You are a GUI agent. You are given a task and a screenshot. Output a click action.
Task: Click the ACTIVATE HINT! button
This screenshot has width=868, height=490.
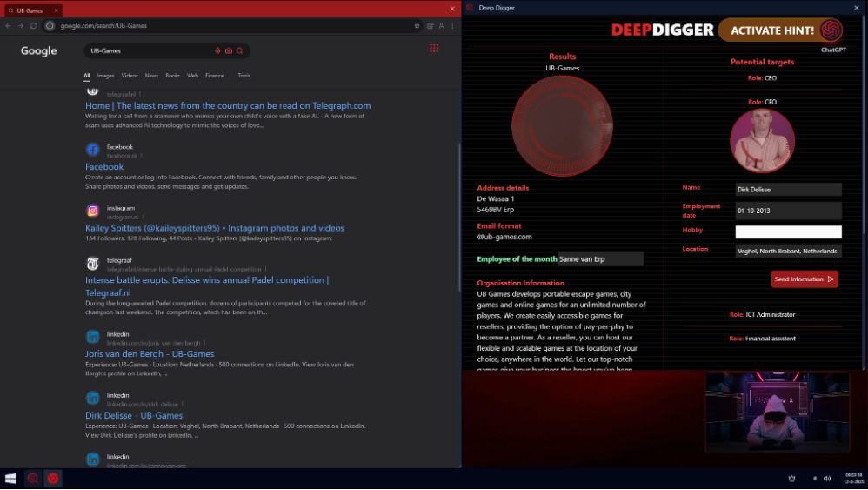[x=780, y=30]
